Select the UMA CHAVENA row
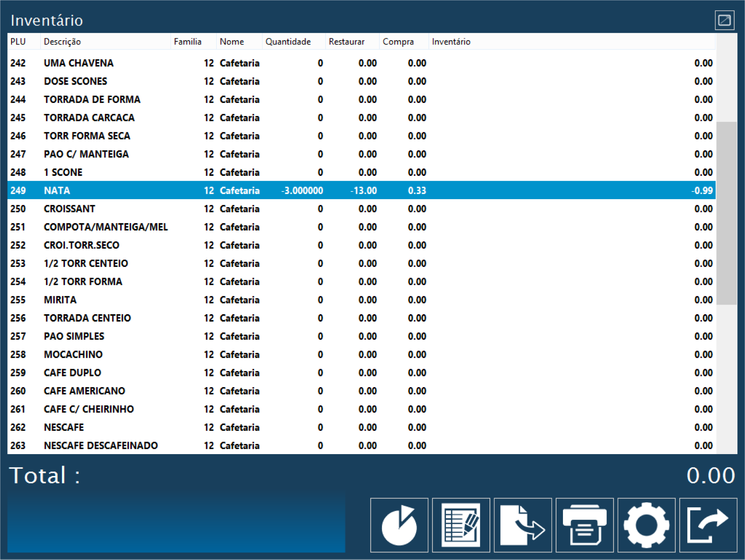The image size is (745, 560). tap(79, 63)
